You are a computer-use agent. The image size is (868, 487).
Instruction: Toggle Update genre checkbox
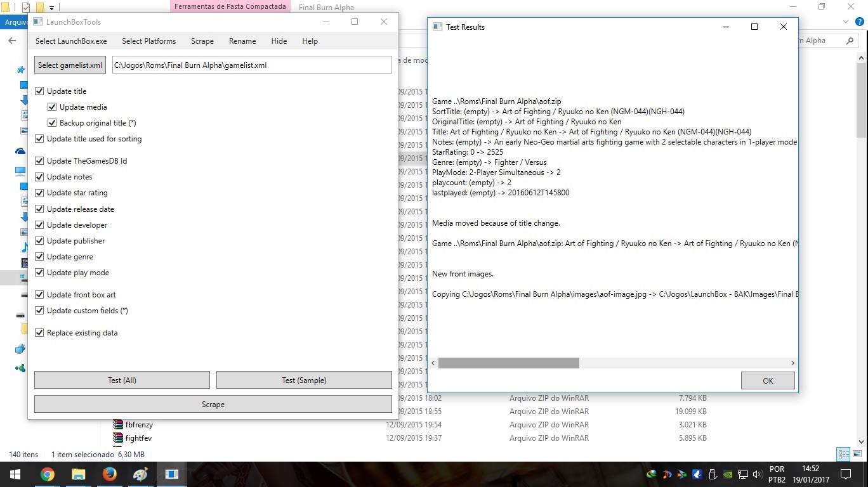pyautogui.click(x=40, y=257)
